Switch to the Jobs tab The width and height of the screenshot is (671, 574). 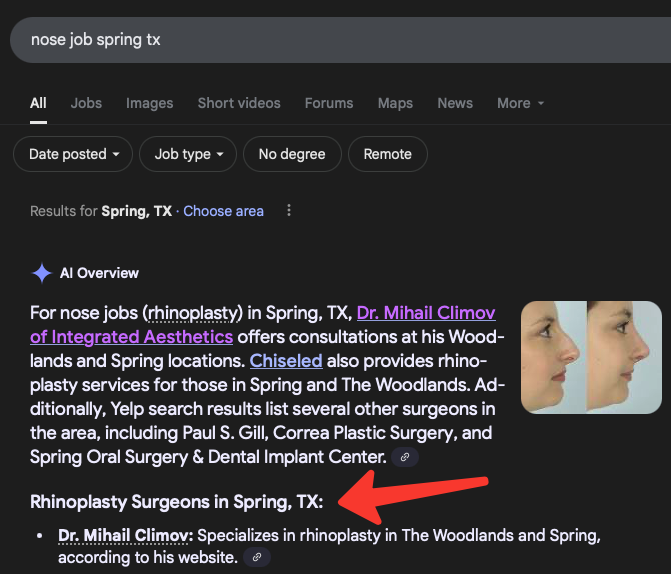coord(86,103)
